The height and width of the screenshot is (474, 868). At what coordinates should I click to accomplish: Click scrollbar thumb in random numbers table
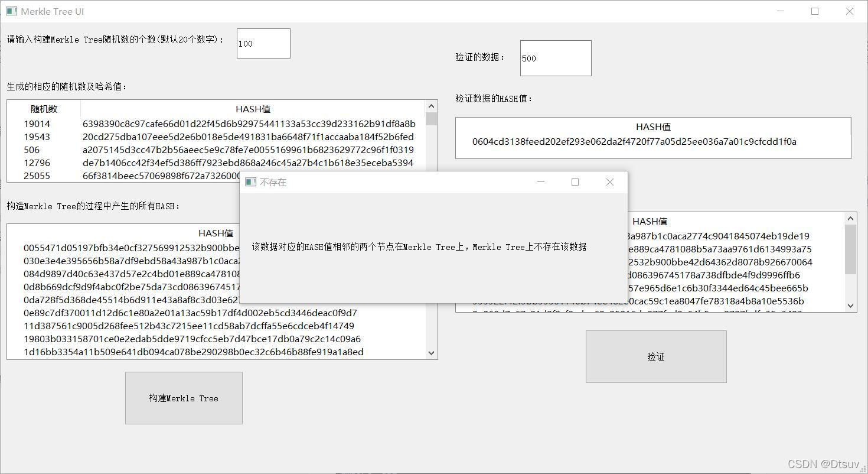[x=431, y=119]
